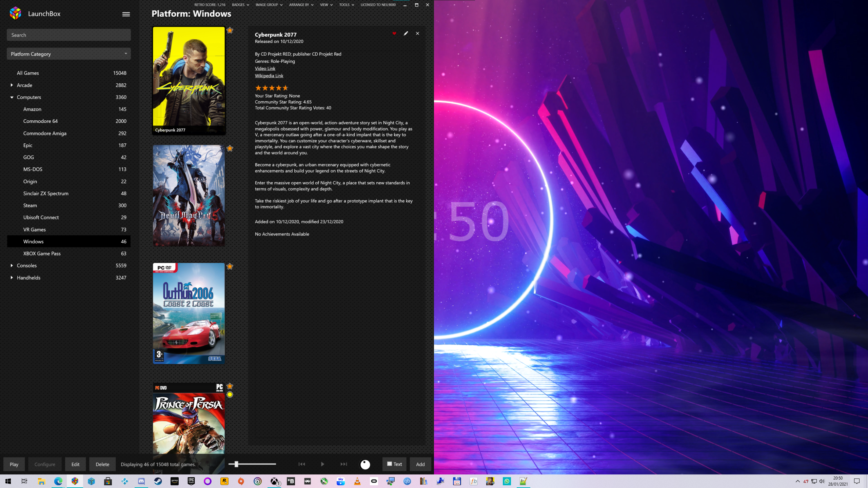Rate Cyberpunk 2077 with the fifth star
Screen dimensions: 868x488
click(285, 88)
